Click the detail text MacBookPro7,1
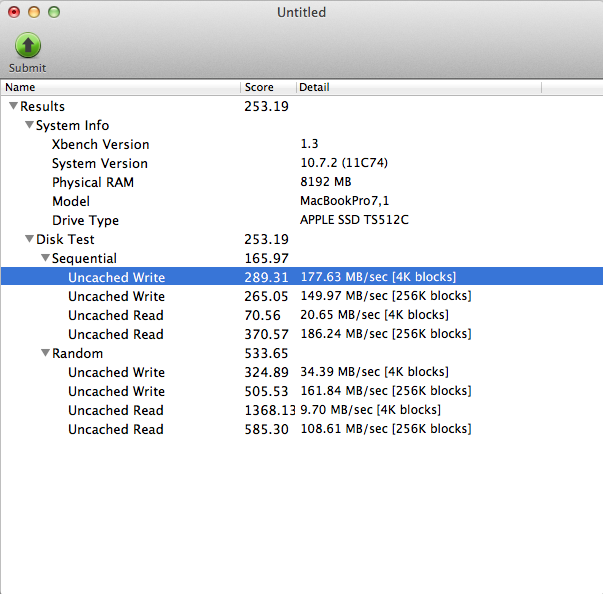The height and width of the screenshot is (594, 603). [345, 201]
